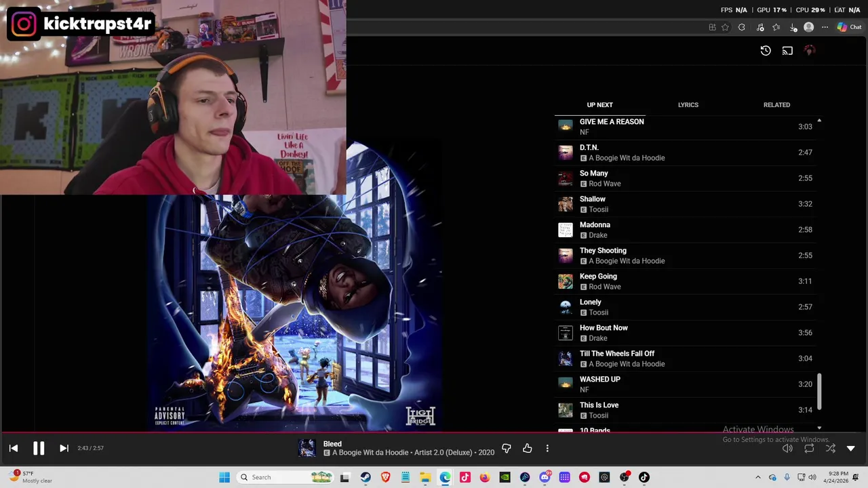The height and width of the screenshot is (488, 868).
Task: Switch to the RELATED tab
Action: pos(776,105)
